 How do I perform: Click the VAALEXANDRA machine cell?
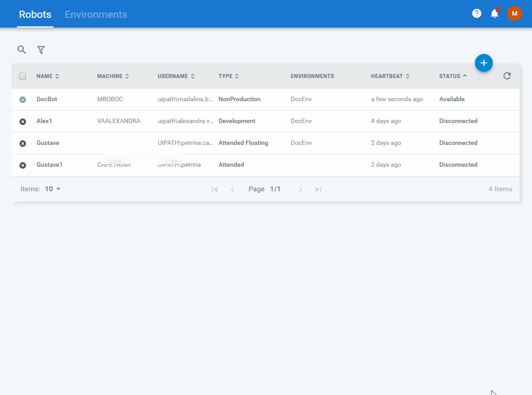pyautogui.click(x=119, y=121)
